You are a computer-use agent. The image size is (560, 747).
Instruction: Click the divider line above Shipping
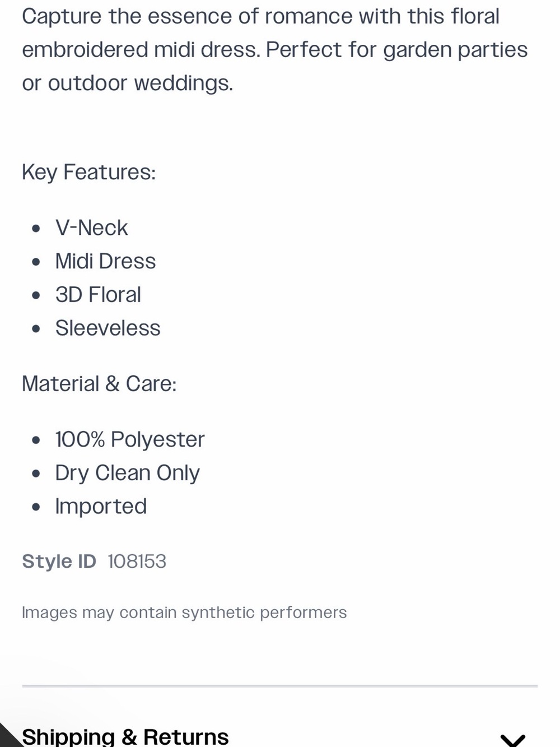(x=280, y=685)
